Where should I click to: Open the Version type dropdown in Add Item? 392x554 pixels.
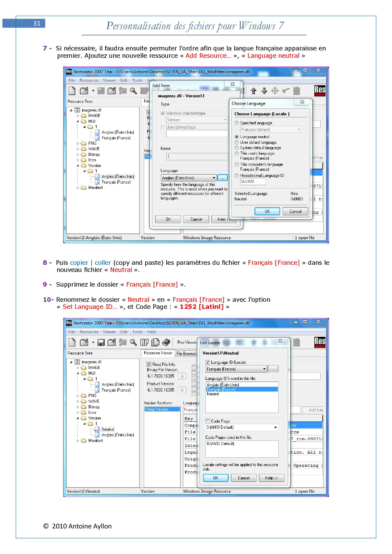pos(197,120)
